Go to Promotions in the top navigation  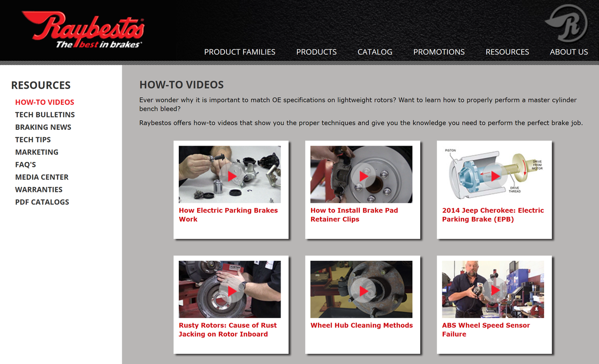[x=439, y=52]
